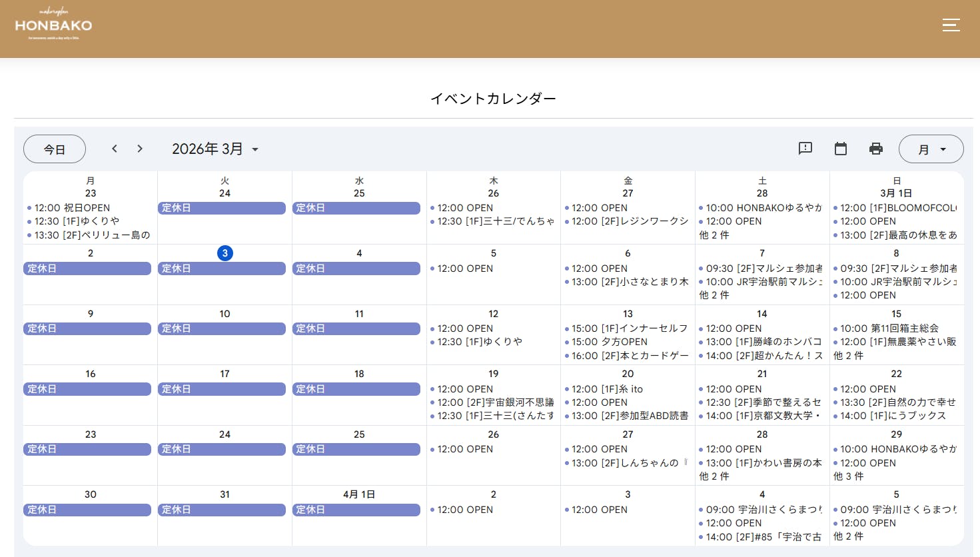Image resolution: width=980 pixels, height=557 pixels.
Task: Print the calendar via printer icon
Action: pos(876,149)
